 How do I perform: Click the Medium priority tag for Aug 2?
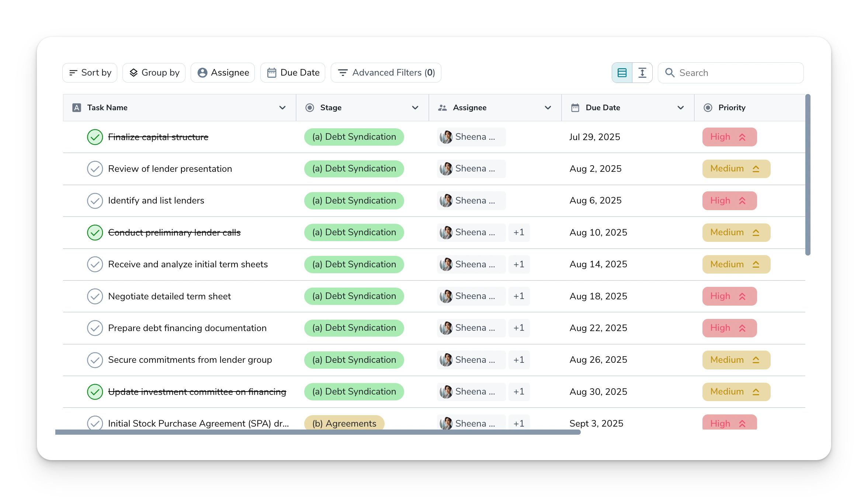(736, 169)
